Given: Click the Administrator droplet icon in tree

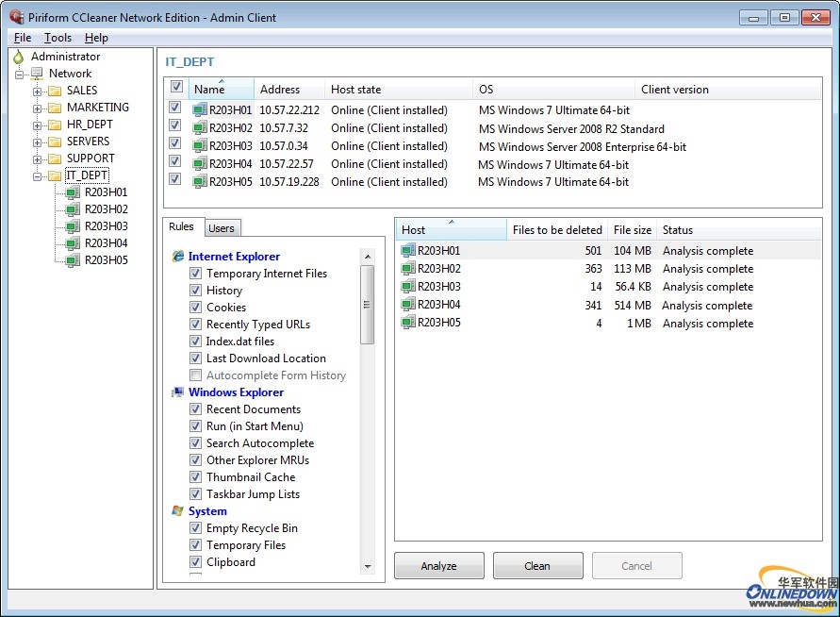Looking at the screenshot, I should pyautogui.click(x=18, y=57).
